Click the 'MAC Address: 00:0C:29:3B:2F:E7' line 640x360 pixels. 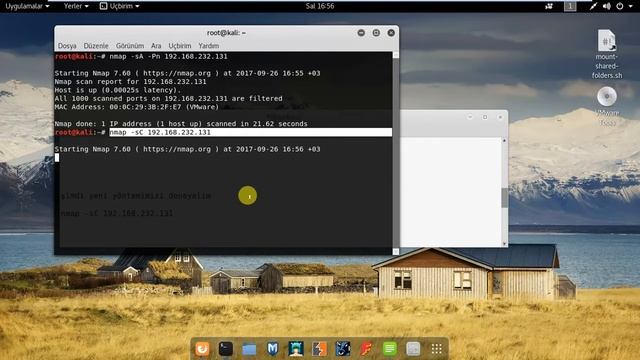tap(137, 107)
